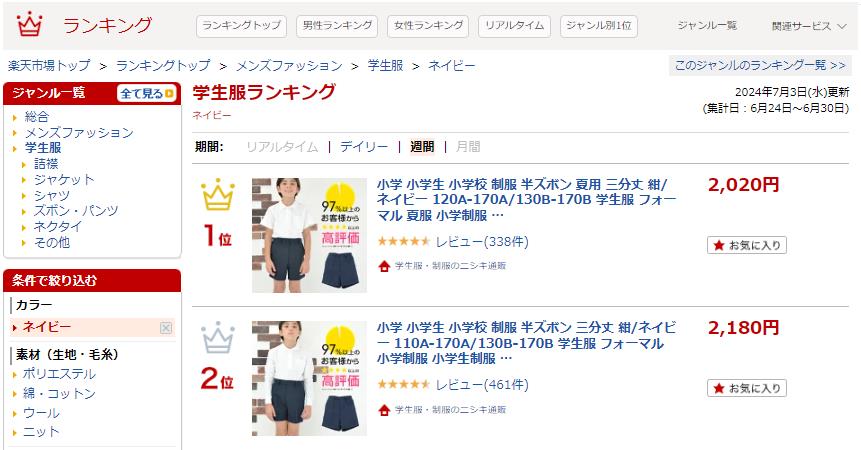Viewport: 861px width, 450px height.
Task: Expand the 関連サービス dropdown
Action: (809, 26)
